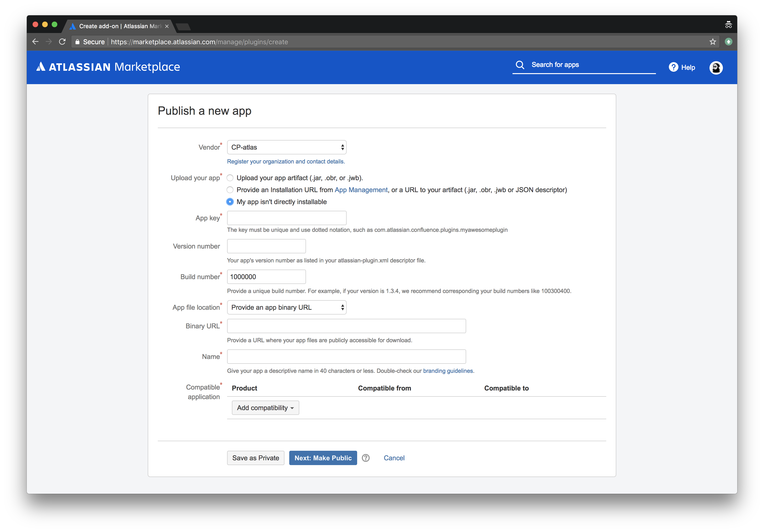Click the help icon beside Make Public
The image size is (764, 532).
coord(366,458)
